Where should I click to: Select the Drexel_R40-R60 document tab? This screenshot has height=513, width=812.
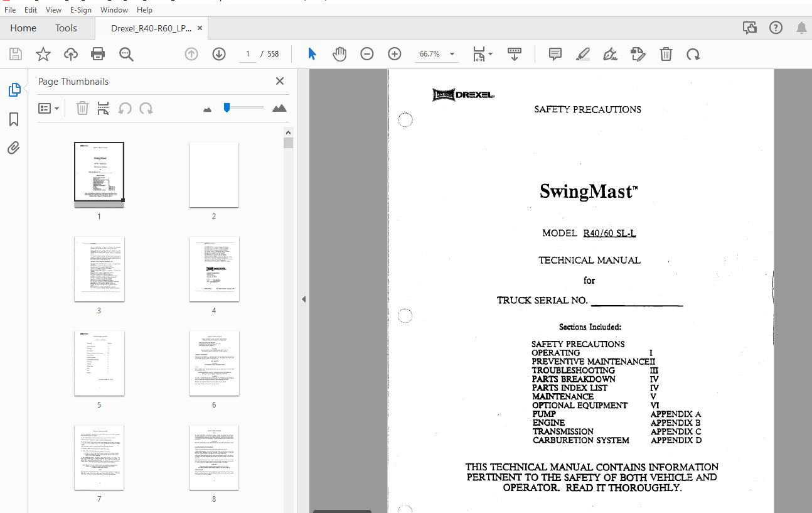151,28
